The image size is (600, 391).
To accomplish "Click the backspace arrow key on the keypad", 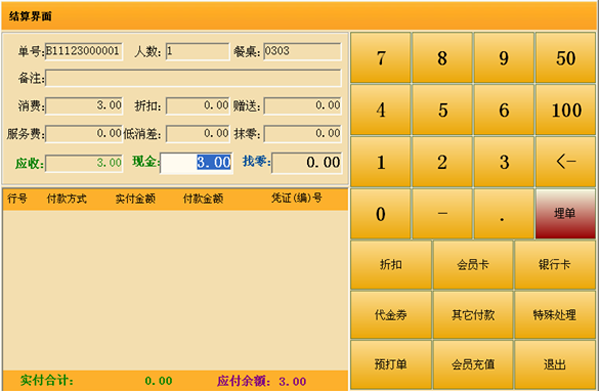I will pyautogui.click(x=566, y=162).
